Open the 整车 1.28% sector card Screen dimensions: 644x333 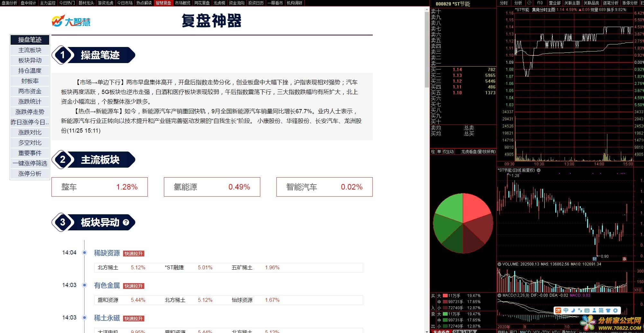click(x=100, y=187)
